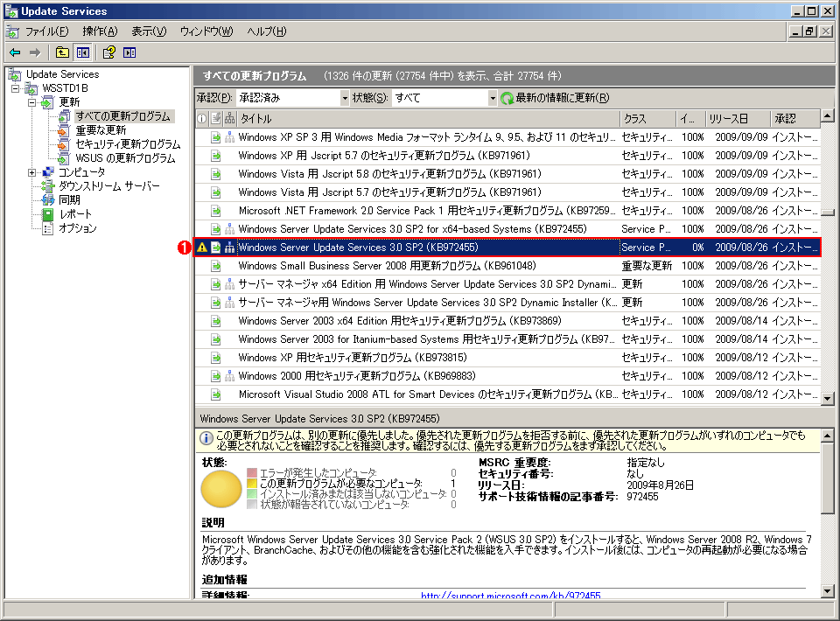Click the WSUS の更新プログラム node icon
Image resolution: width=840 pixels, height=621 pixels.
64,158
